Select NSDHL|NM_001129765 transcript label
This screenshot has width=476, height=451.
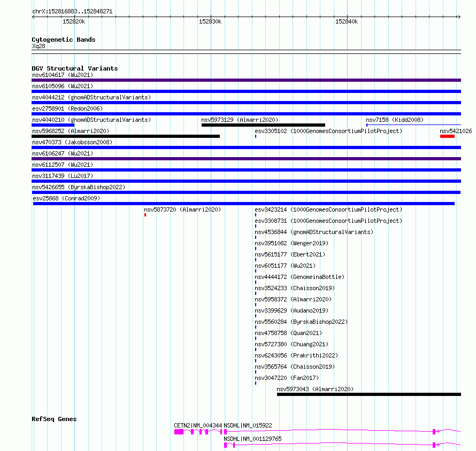pyautogui.click(x=252, y=439)
